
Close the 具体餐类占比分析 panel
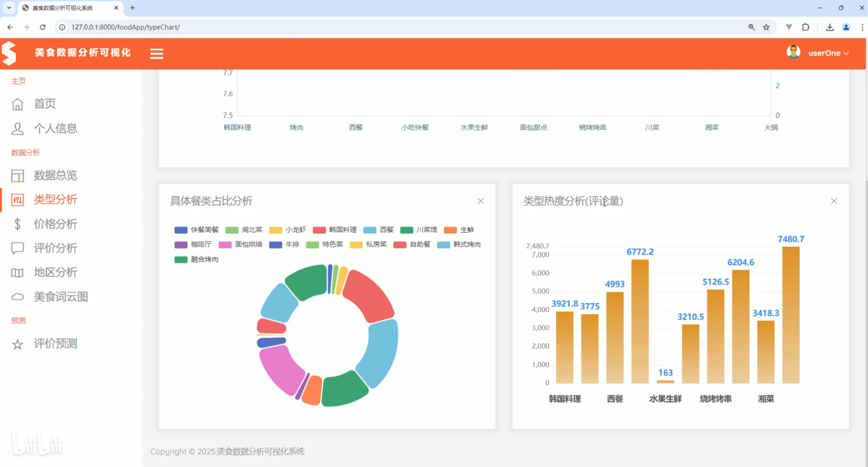point(480,201)
